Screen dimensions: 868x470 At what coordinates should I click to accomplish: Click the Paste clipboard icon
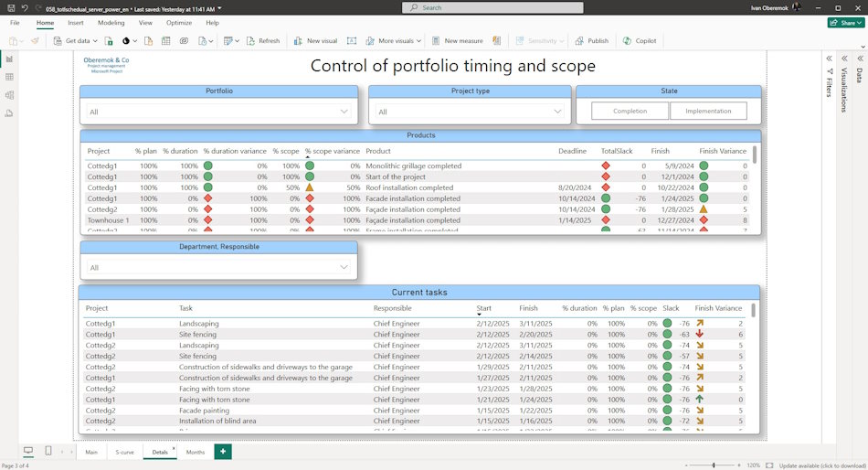[x=13, y=41]
